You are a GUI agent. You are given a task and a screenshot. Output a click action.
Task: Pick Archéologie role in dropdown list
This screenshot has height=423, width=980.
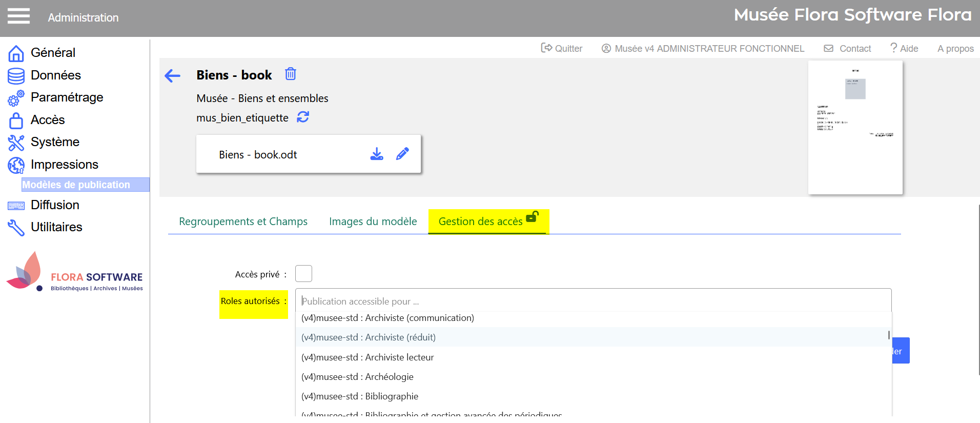pyautogui.click(x=357, y=377)
